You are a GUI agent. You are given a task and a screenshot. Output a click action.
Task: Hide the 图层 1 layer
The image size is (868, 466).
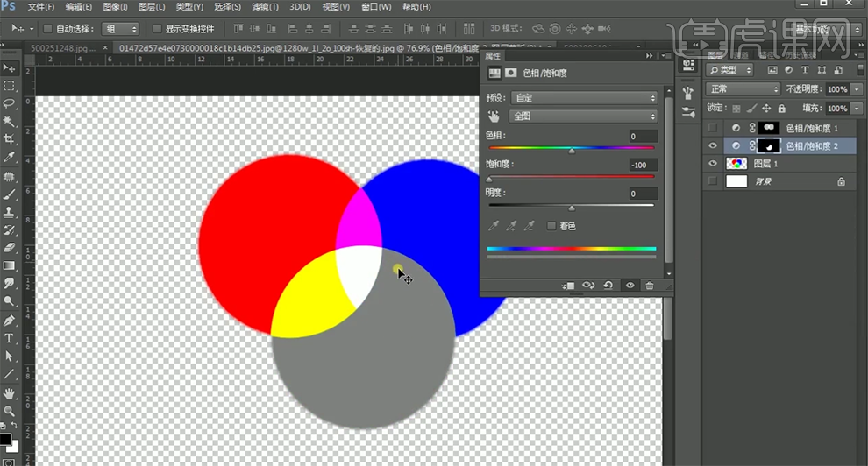pyautogui.click(x=713, y=164)
